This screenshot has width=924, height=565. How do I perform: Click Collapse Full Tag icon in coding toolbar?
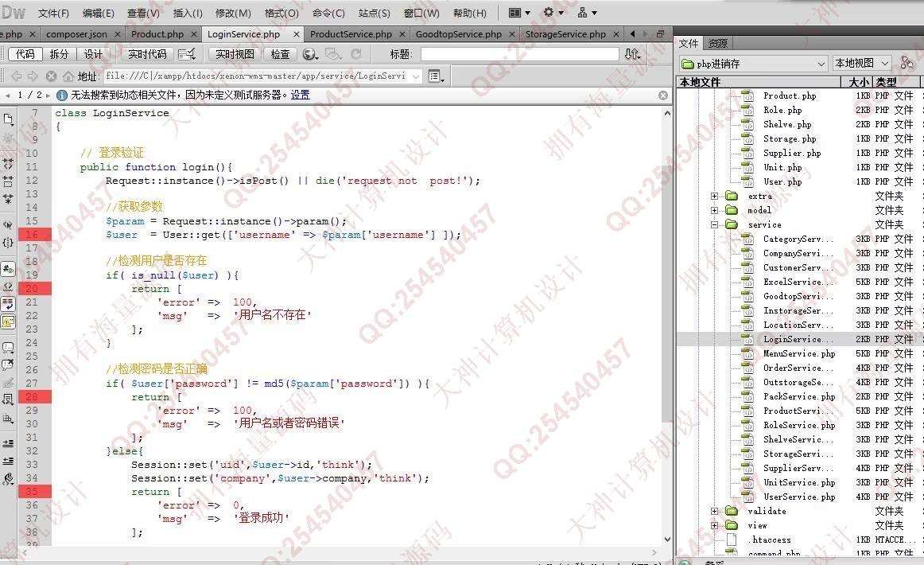(8, 164)
